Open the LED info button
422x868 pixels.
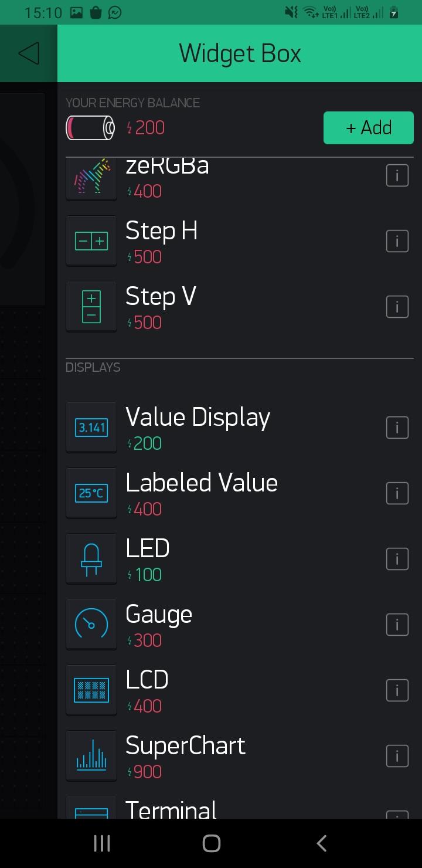[397, 560]
